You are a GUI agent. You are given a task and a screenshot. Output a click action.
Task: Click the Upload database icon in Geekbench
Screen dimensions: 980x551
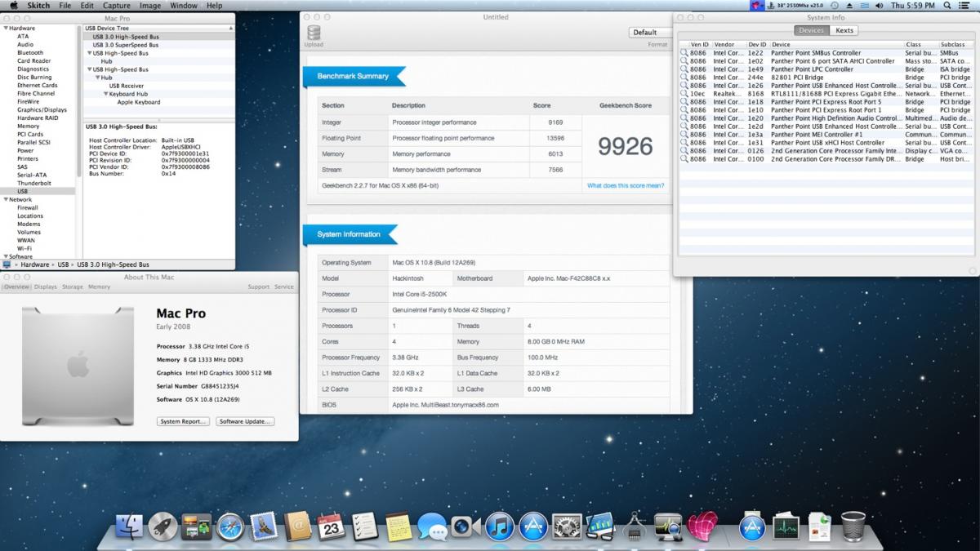click(314, 33)
